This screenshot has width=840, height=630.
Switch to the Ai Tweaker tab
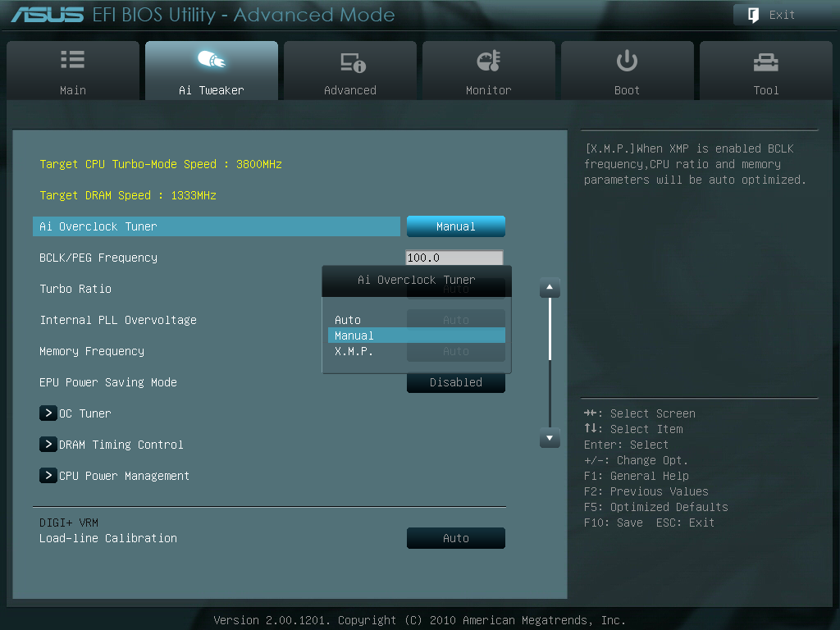tap(212, 71)
